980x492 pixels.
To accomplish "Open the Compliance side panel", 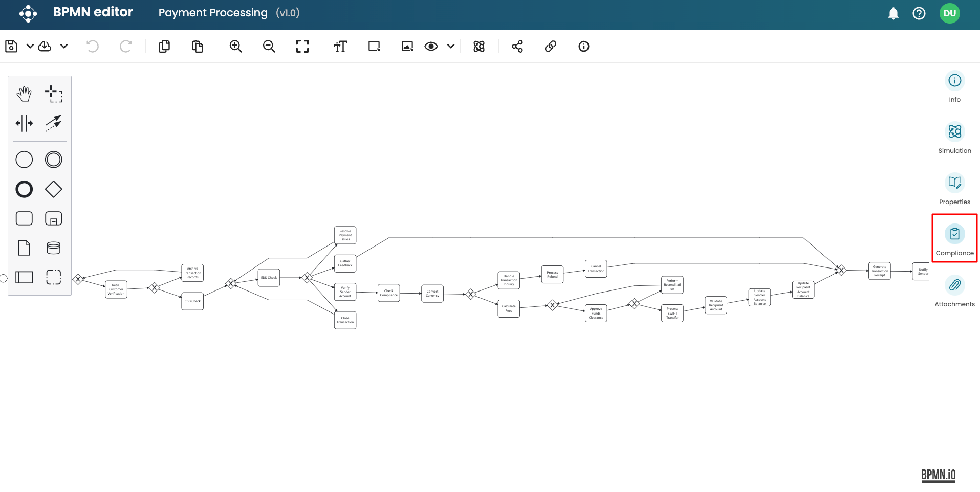I will coord(954,239).
